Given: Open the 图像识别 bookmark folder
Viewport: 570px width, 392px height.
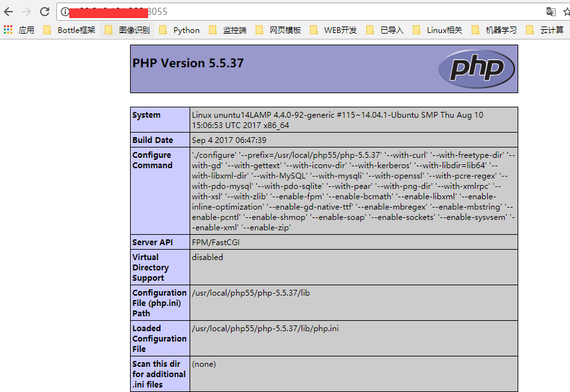Looking at the screenshot, I should point(127,30).
